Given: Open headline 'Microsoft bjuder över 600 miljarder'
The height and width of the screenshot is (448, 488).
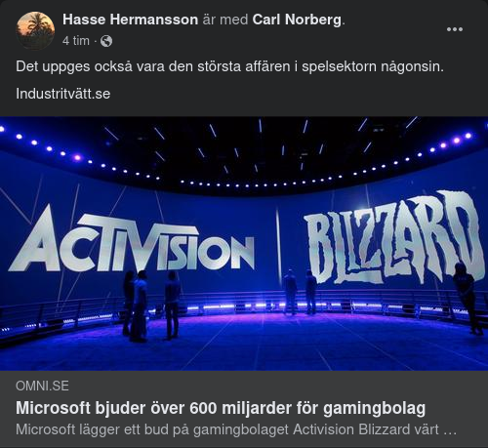Looking at the screenshot, I should pos(221,408).
